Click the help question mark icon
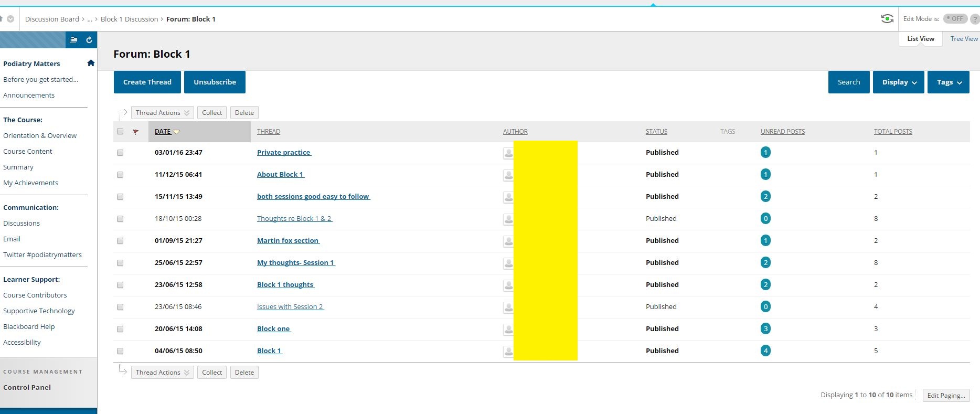Viewport: 980px width, 414px height. tap(975, 19)
